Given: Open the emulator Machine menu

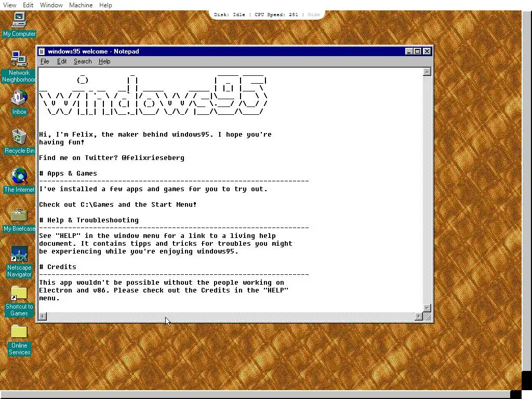Looking at the screenshot, I should tap(81, 5).
